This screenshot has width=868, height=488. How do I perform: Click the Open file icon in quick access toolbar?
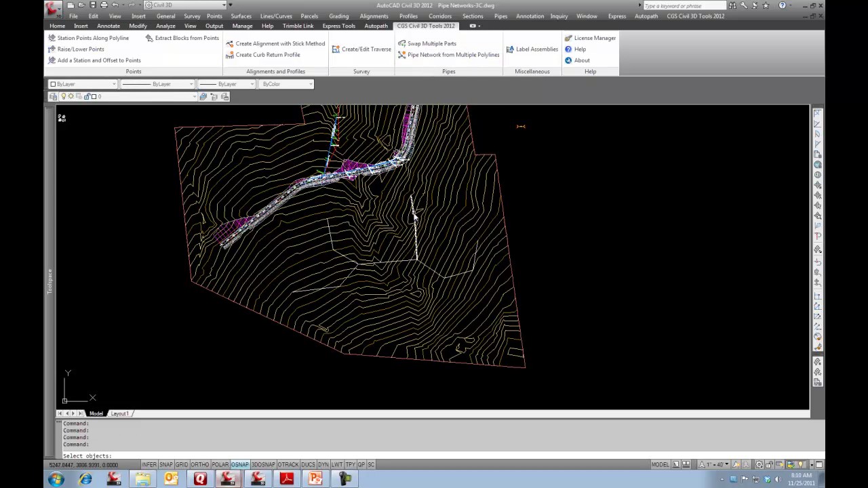point(81,5)
